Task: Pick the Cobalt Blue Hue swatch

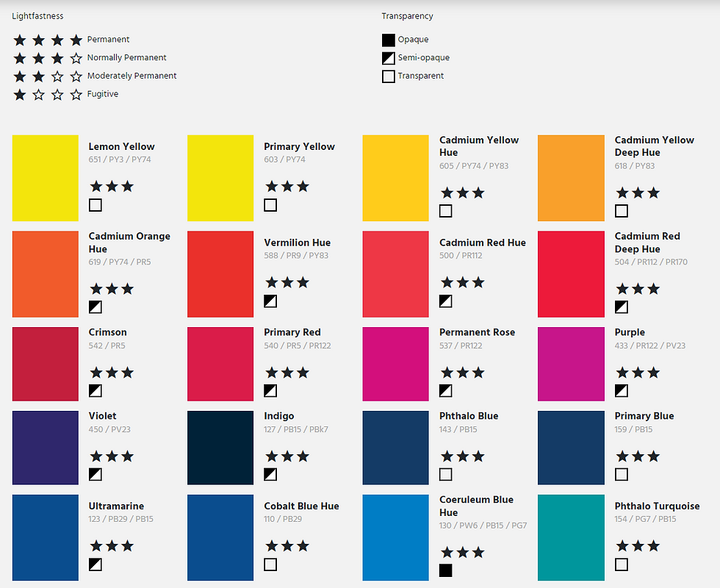Action: (220, 537)
